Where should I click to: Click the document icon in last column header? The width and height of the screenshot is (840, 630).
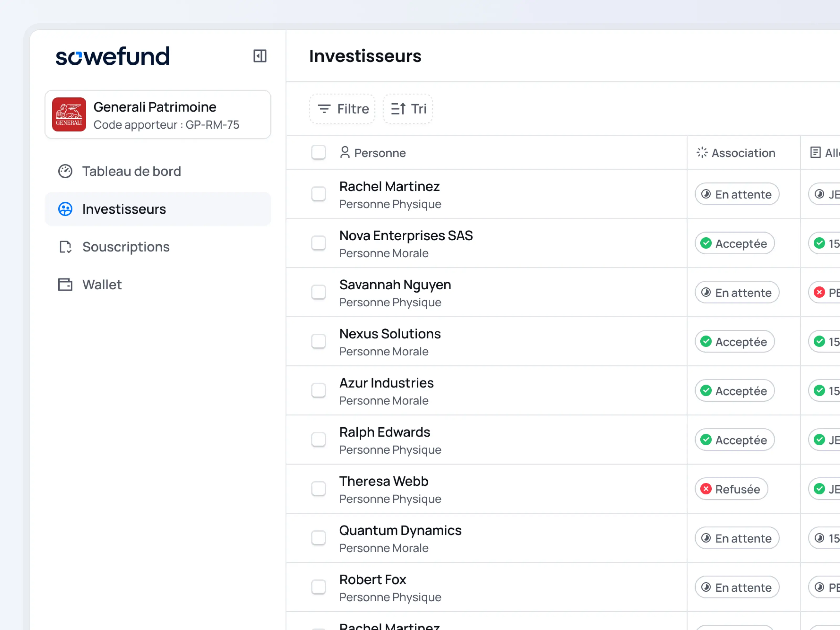[815, 152]
